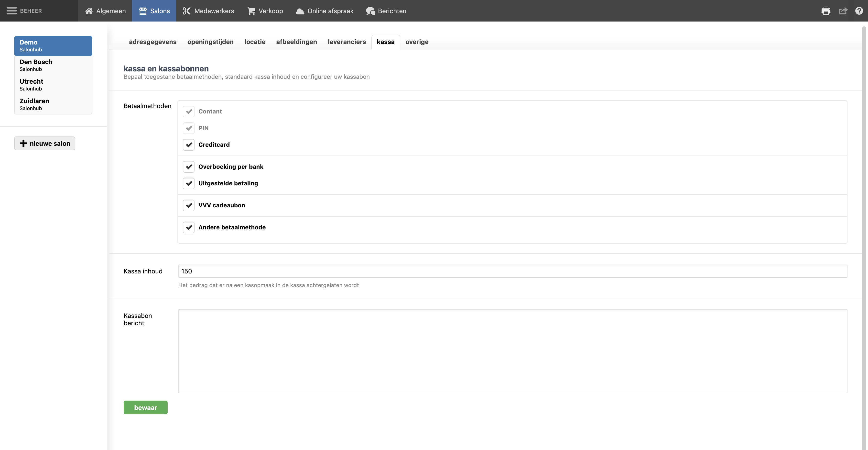This screenshot has height=450, width=868.
Task: Toggle the Contant checkbox
Action: coord(189,111)
